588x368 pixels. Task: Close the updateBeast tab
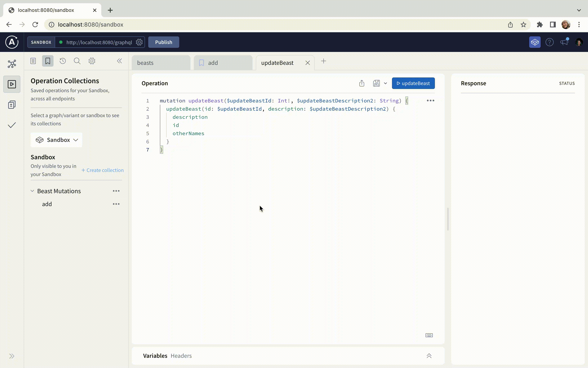point(308,63)
